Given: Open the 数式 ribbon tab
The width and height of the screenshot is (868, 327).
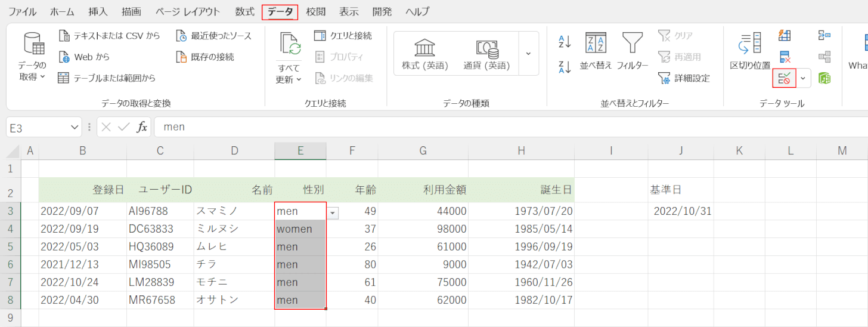Looking at the screenshot, I should (x=244, y=11).
